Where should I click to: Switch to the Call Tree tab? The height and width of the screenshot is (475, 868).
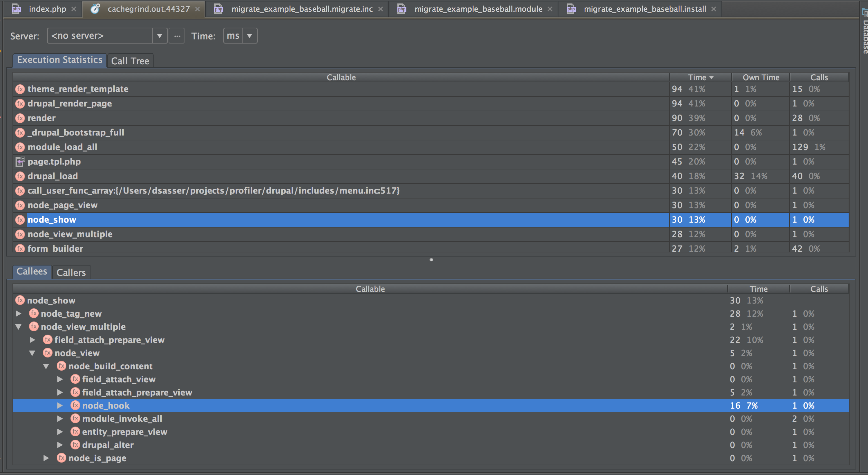pos(130,61)
